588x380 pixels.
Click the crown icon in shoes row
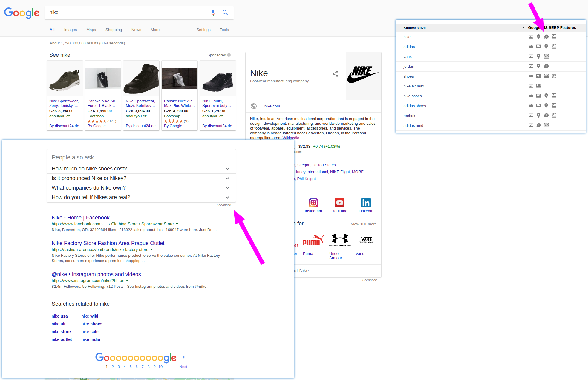tap(531, 76)
